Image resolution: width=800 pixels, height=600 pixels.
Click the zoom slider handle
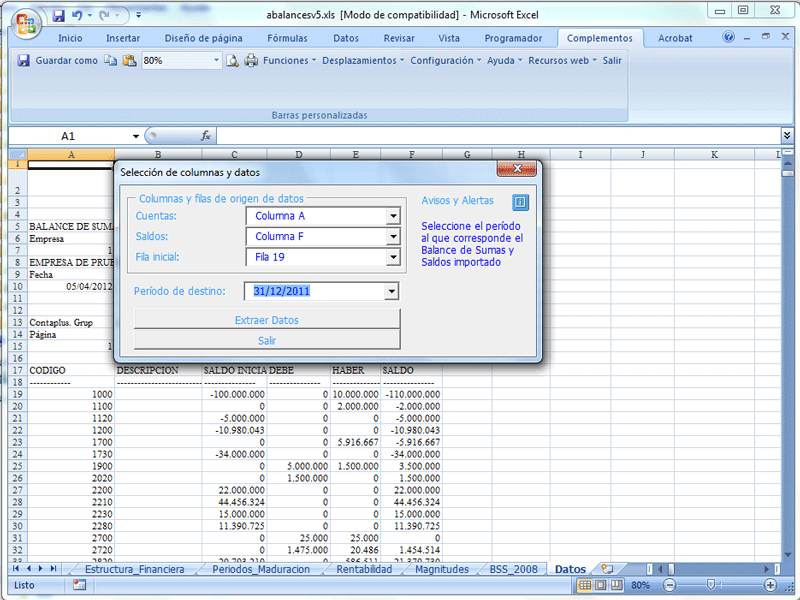710,585
